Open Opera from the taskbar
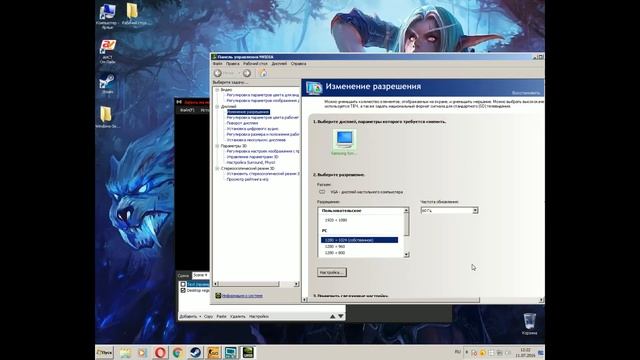640x360 pixels. click(x=160, y=352)
